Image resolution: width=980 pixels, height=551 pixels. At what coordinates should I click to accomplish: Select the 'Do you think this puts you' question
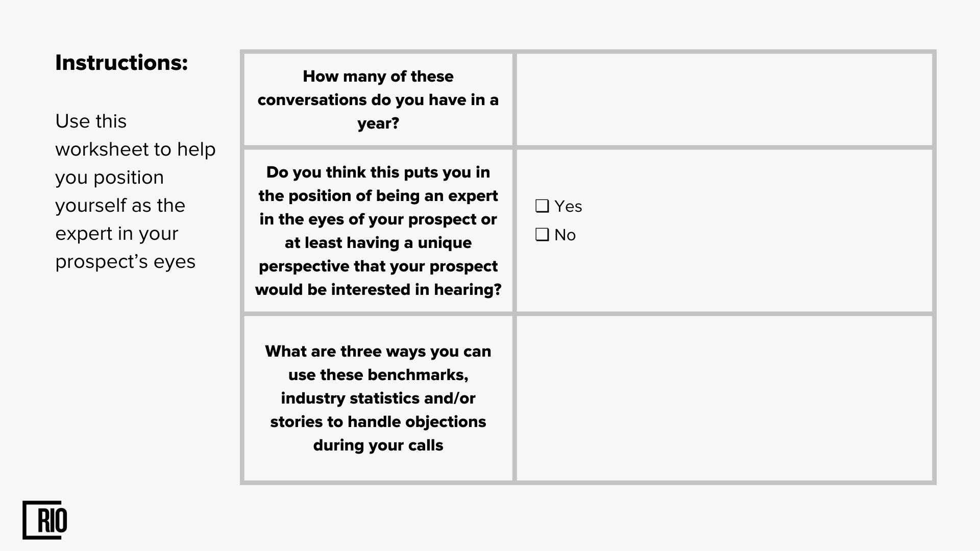378,231
